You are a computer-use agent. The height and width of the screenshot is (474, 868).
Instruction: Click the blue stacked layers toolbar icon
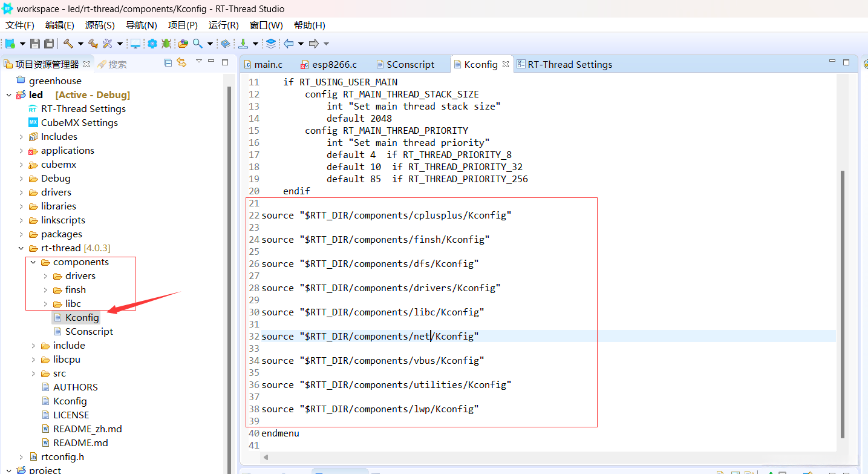(271, 44)
